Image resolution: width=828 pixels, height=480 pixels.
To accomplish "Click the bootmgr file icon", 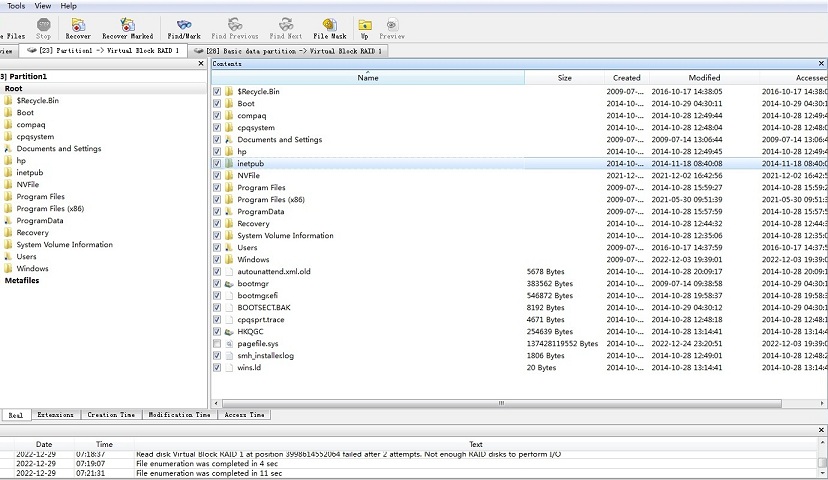I will coord(229,284).
